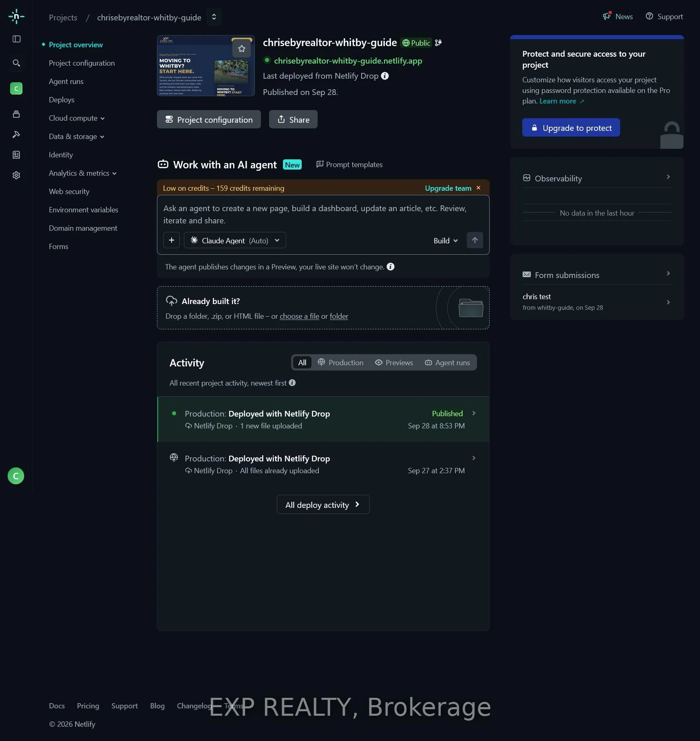Open News announcements
The height and width of the screenshot is (741, 700).
coord(618,16)
